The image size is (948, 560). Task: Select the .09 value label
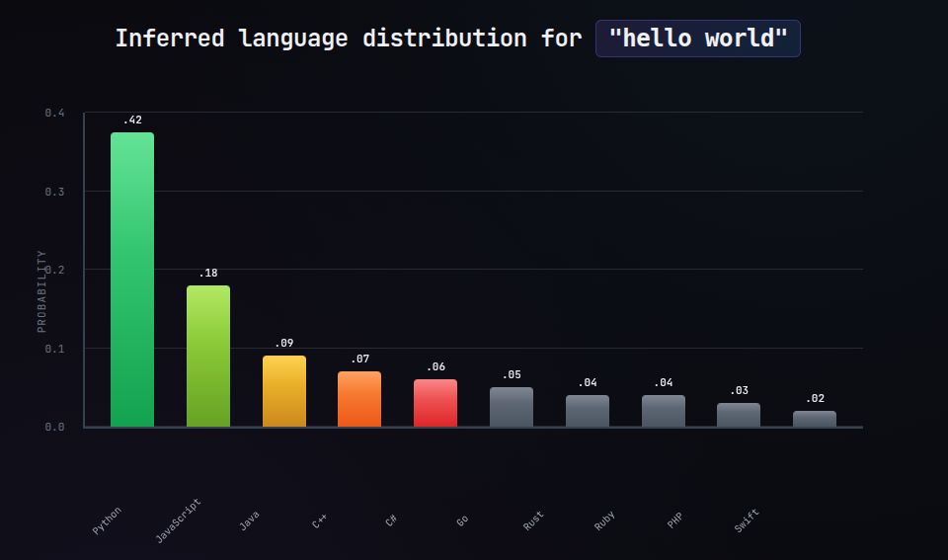pyautogui.click(x=284, y=344)
